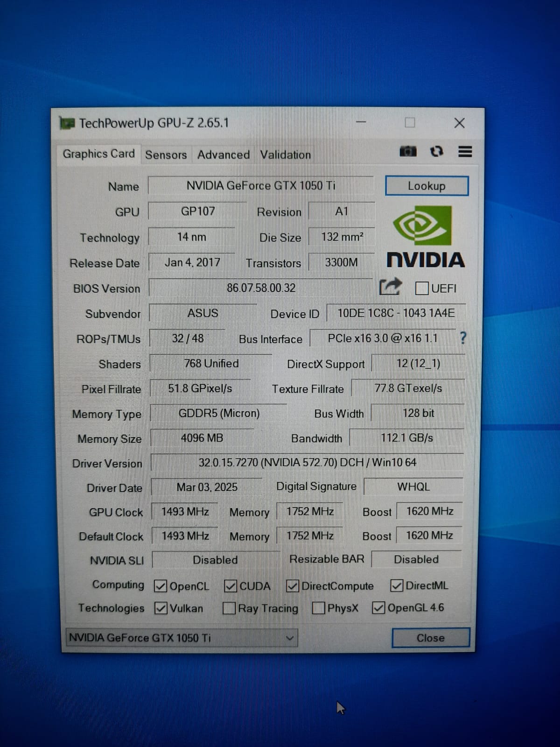
Task: Click the Subvendor value ASUS
Action: coord(203,313)
